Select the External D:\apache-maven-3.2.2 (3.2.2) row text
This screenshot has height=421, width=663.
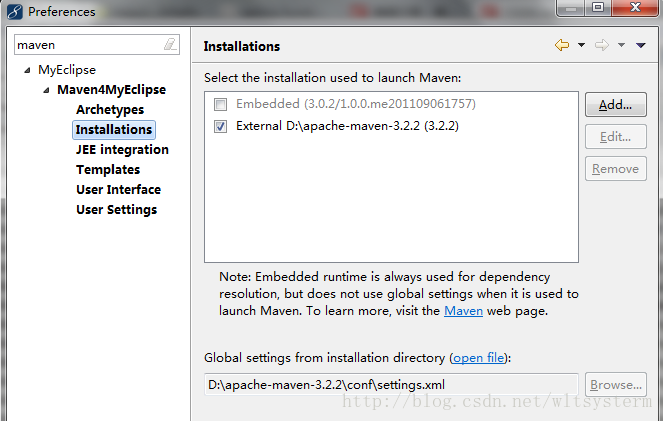[x=347, y=126]
